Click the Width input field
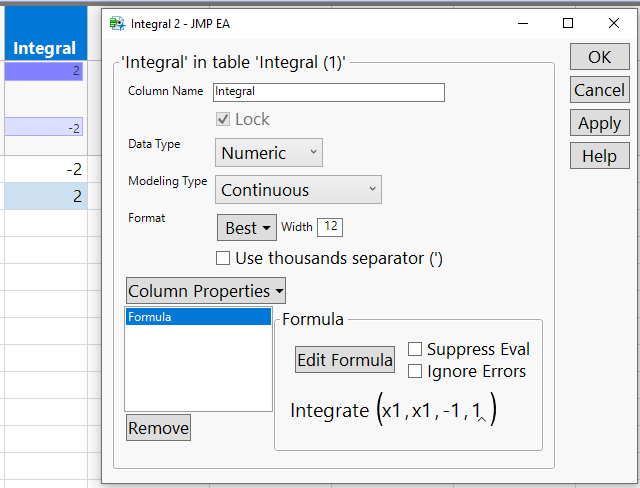Viewport: 640px width, 488px height. click(x=330, y=227)
